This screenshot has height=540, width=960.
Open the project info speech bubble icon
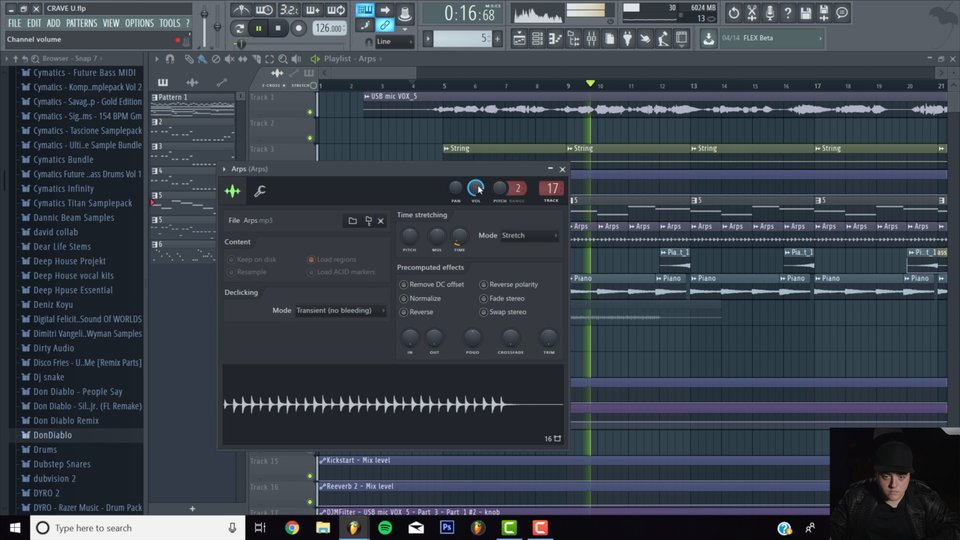pyautogui.click(x=842, y=12)
